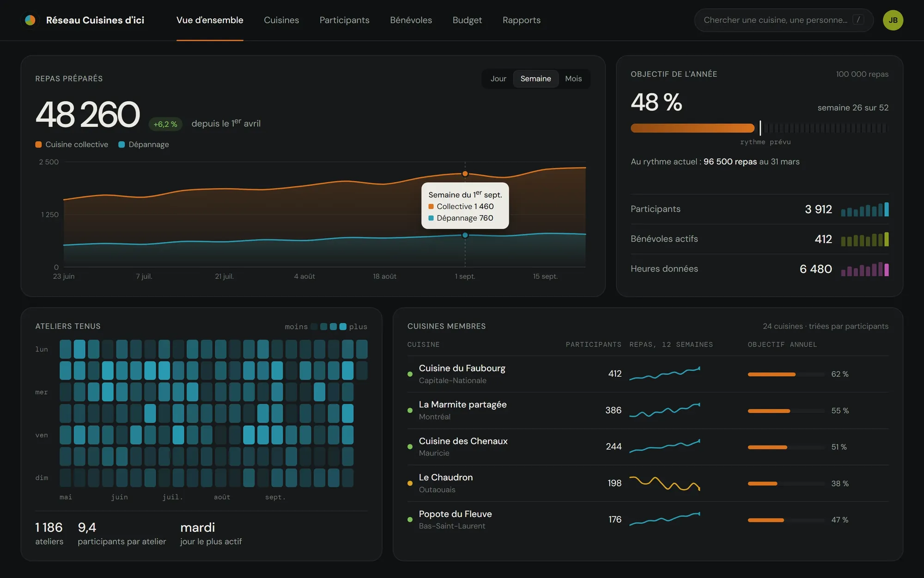Click 24 cuisines triées par participants text
The height and width of the screenshot is (578, 924).
coord(826,326)
